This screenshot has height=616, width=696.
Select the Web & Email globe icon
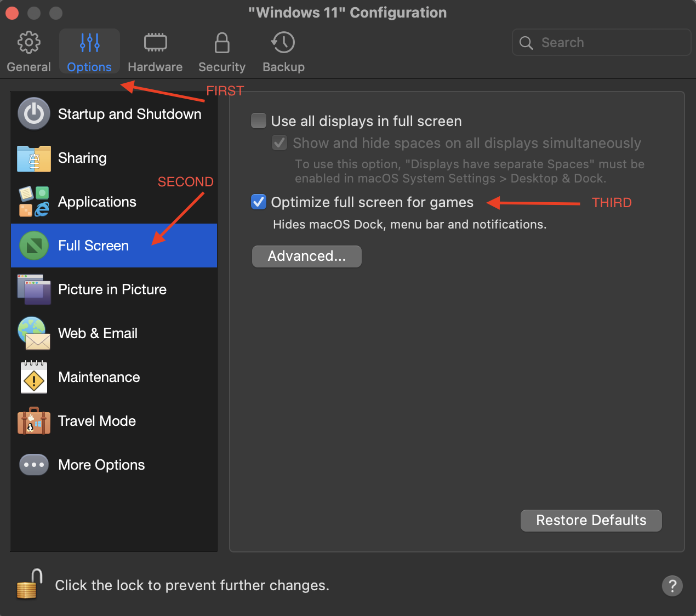[x=34, y=333]
